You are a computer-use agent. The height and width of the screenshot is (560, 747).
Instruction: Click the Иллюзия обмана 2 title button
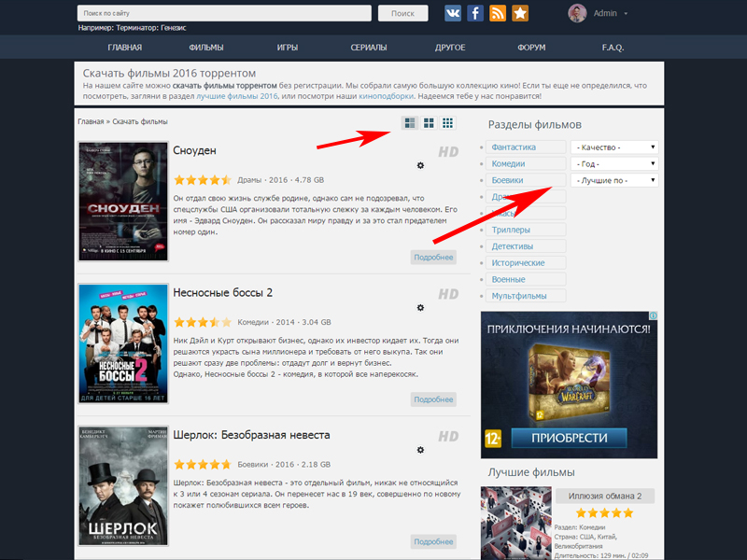point(605,497)
